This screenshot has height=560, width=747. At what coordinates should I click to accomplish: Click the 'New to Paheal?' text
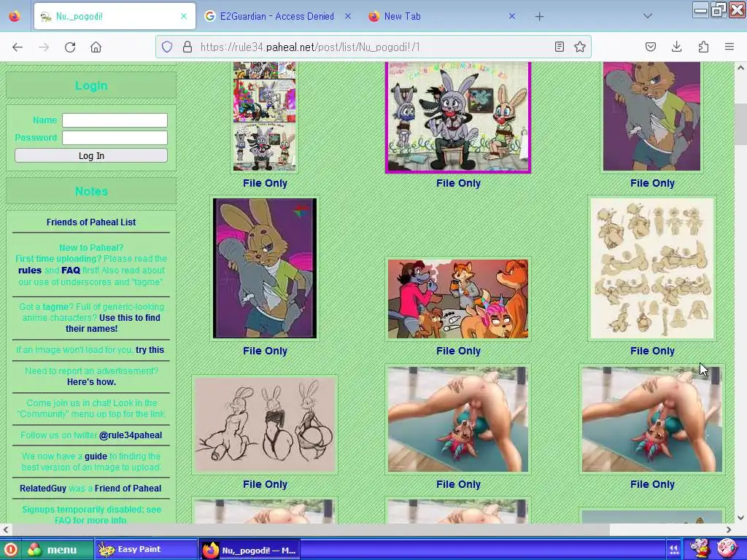coord(91,248)
